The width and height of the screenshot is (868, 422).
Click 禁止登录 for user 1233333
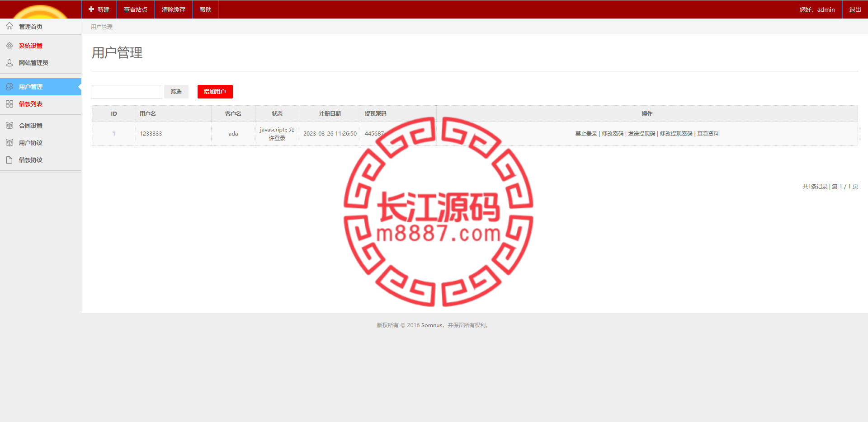pyautogui.click(x=586, y=134)
